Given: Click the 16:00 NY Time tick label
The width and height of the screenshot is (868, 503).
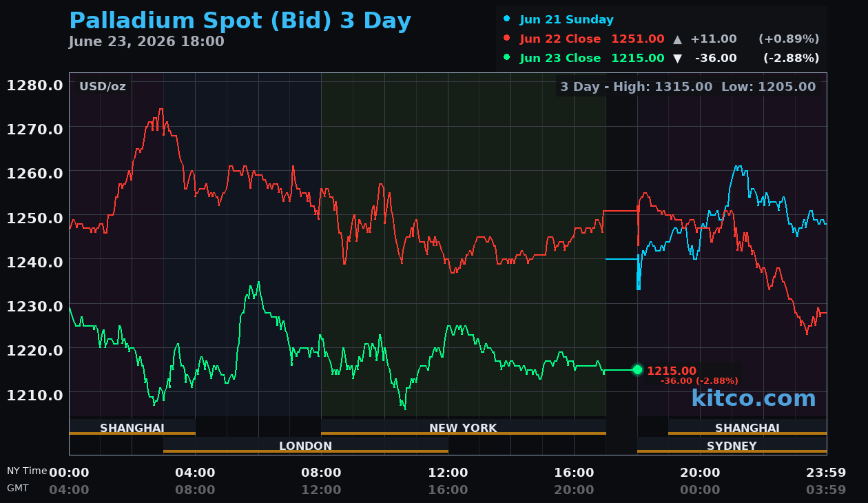Looking at the screenshot, I should (x=574, y=473).
